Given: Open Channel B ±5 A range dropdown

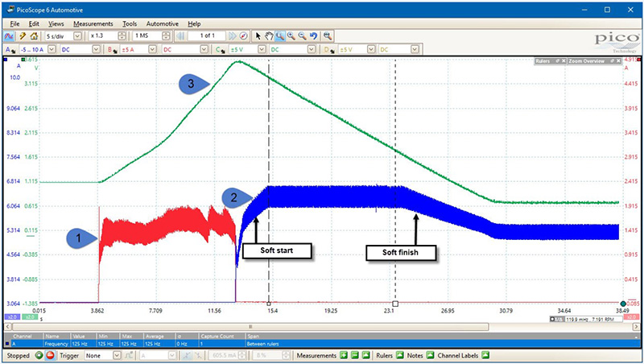Looking at the screenshot, I should (138, 49).
